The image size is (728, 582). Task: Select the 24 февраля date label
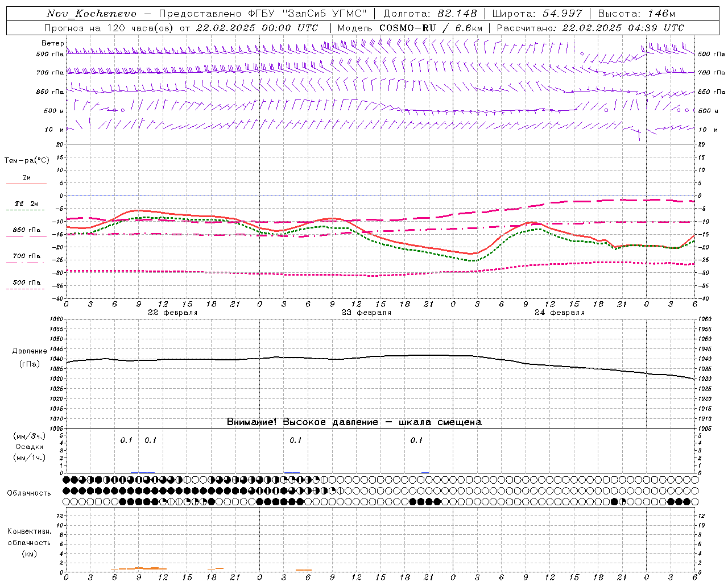coord(560,313)
